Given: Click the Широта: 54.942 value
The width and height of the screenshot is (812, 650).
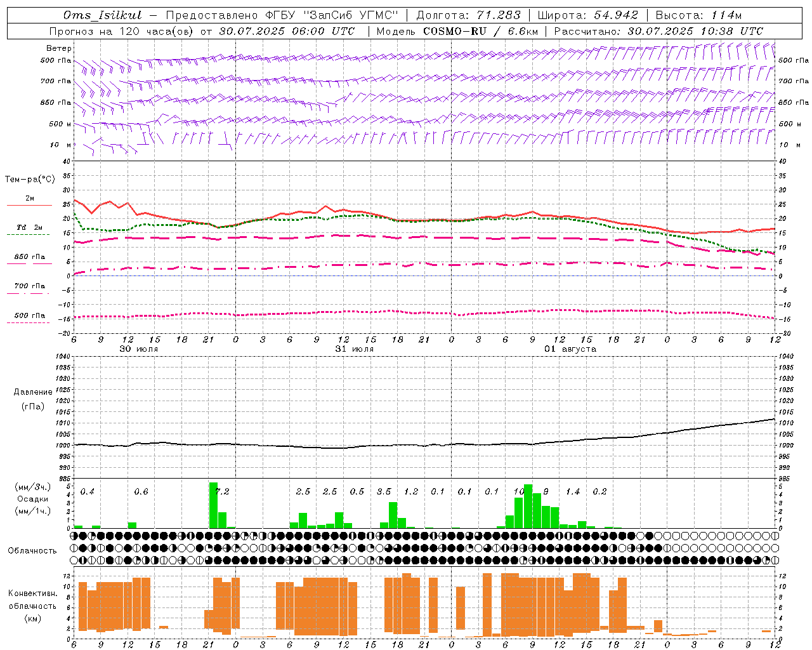Looking at the screenshot, I should pos(587,15).
